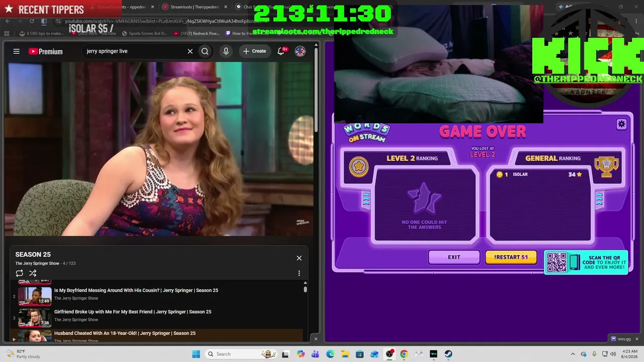Toggle loop playlist for Season 25
The image size is (644, 362).
point(20,273)
